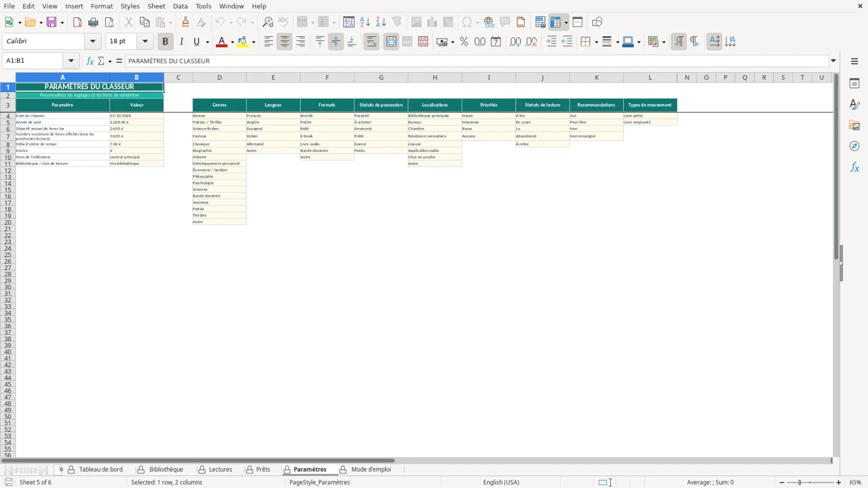Open Borders dropdown arrow
The width and height of the screenshot is (868, 488).
pos(596,42)
